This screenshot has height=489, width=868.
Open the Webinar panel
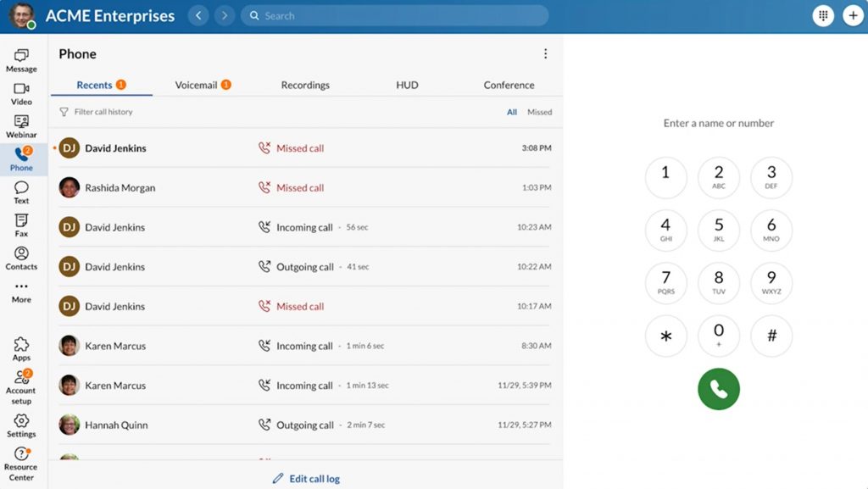(20, 125)
